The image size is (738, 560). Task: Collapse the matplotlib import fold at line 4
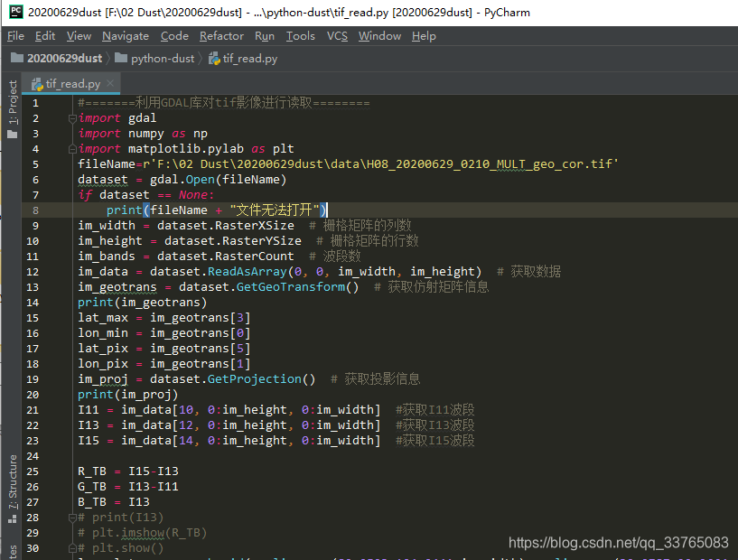(72, 147)
